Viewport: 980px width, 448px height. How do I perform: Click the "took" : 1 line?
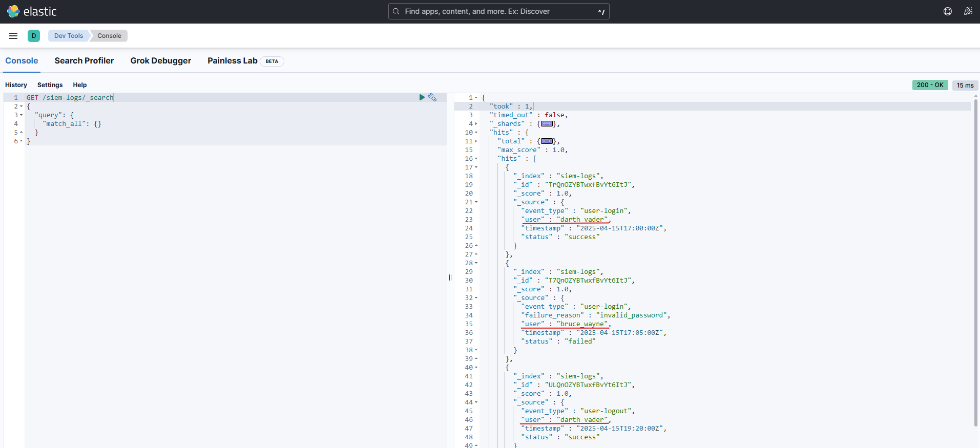(511, 106)
